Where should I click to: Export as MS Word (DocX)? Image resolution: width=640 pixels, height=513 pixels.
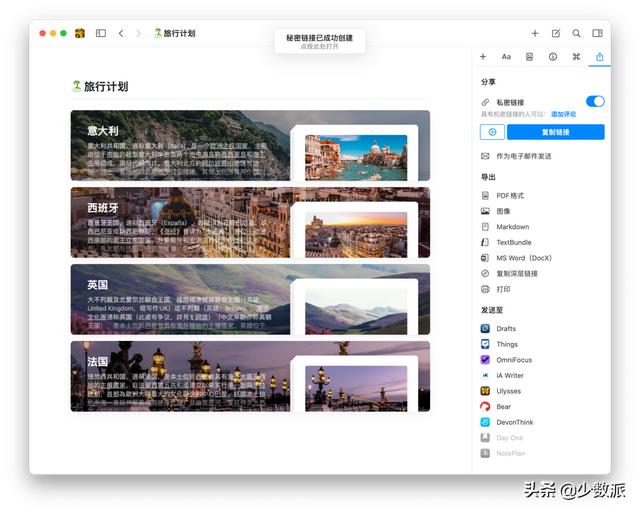[x=516, y=258]
